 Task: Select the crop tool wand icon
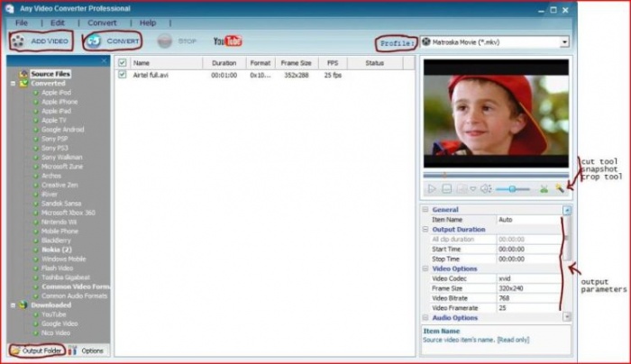click(x=559, y=189)
